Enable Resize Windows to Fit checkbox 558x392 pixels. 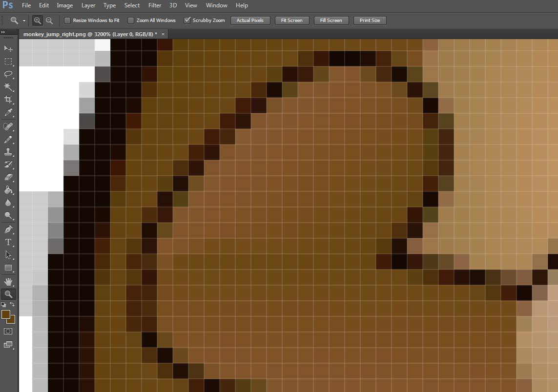(x=67, y=21)
